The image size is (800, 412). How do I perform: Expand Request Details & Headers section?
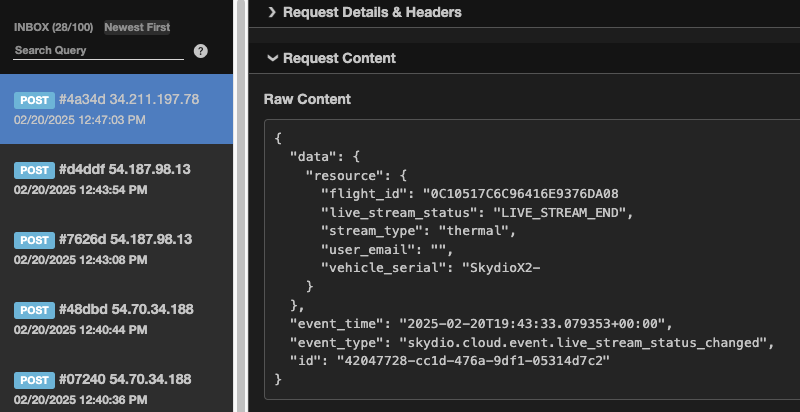[x=365, y=12]
